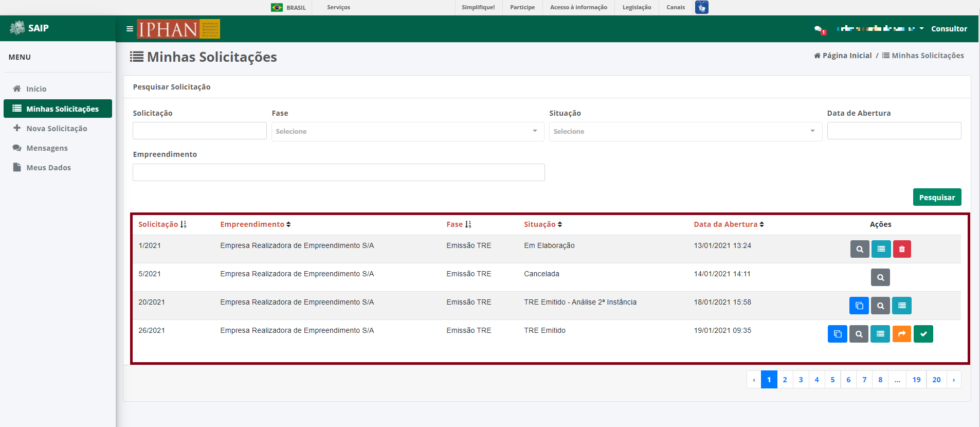Screen dimensions: 980x427
Task: Go to pagination page 8
Action: pos(880,380)
